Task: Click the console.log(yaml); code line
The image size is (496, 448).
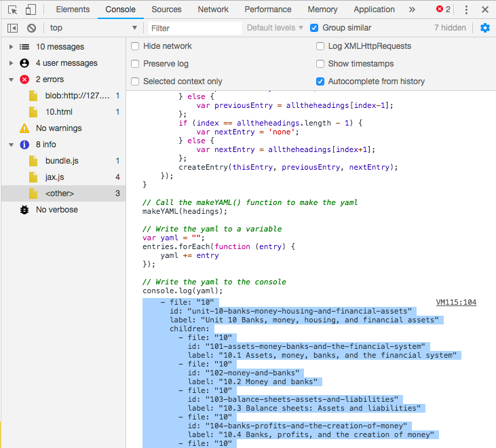Action: coord(183,291)
